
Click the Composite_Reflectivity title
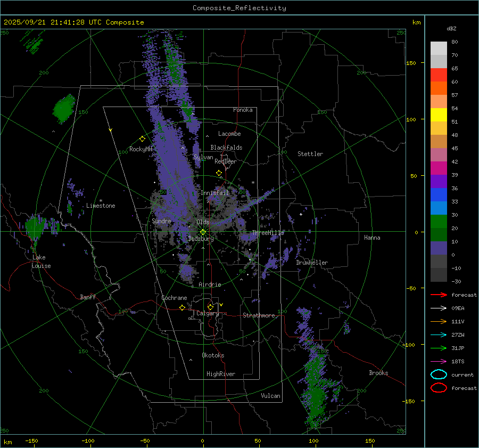point(239,8)
